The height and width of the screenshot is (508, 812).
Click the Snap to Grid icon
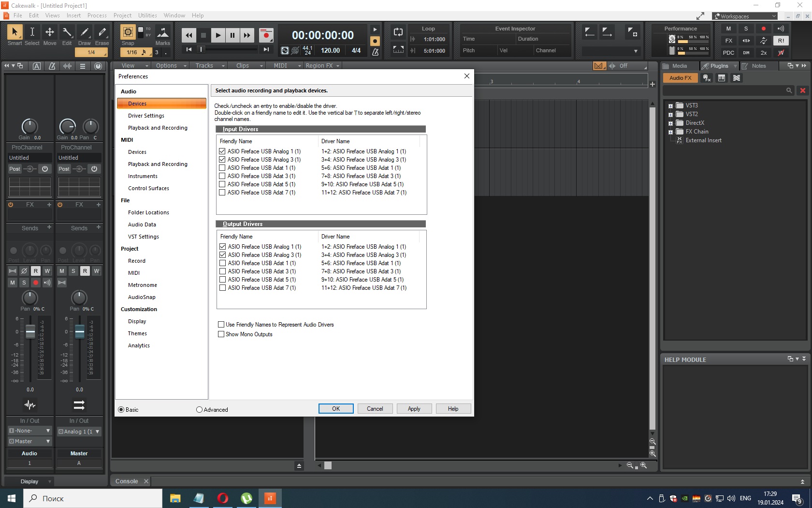tap(128, 32)
